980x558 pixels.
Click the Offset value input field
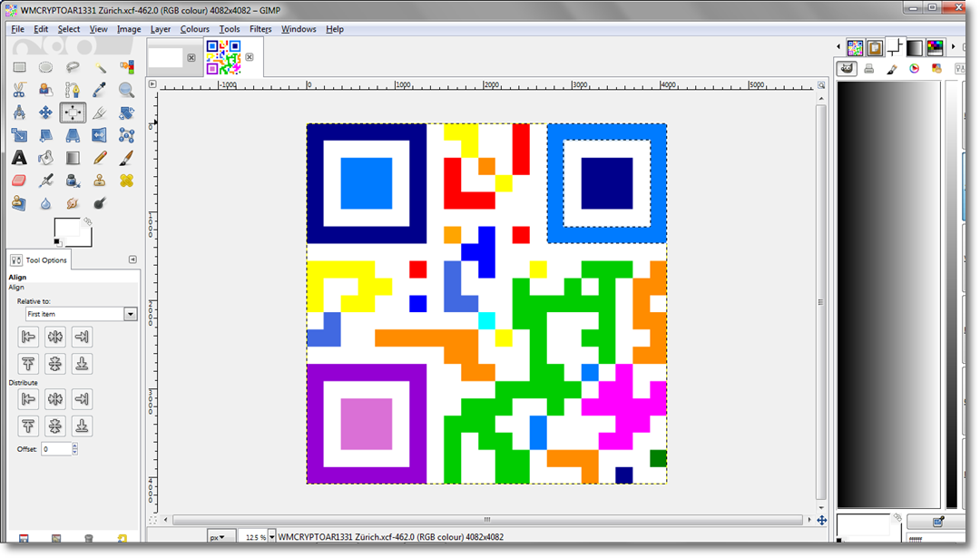(56, 448)
